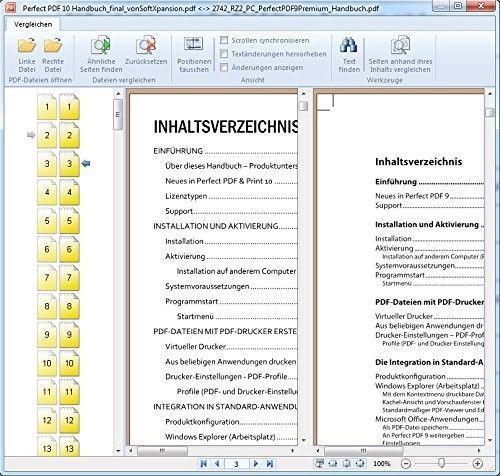The image size is (500, 476).
Task: Click right document vertical scrollbar up arrow
Action: (x=490, y=94)
